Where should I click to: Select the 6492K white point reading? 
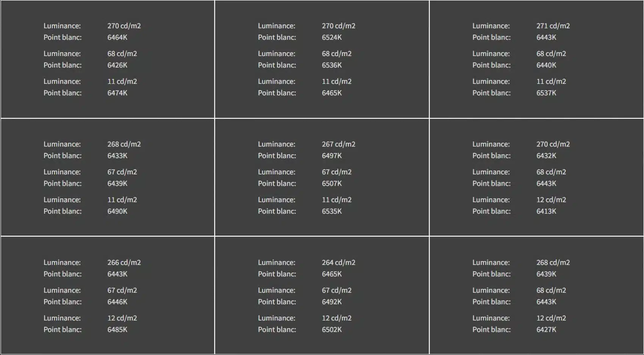pyautogui.click(x=332, y=302)
